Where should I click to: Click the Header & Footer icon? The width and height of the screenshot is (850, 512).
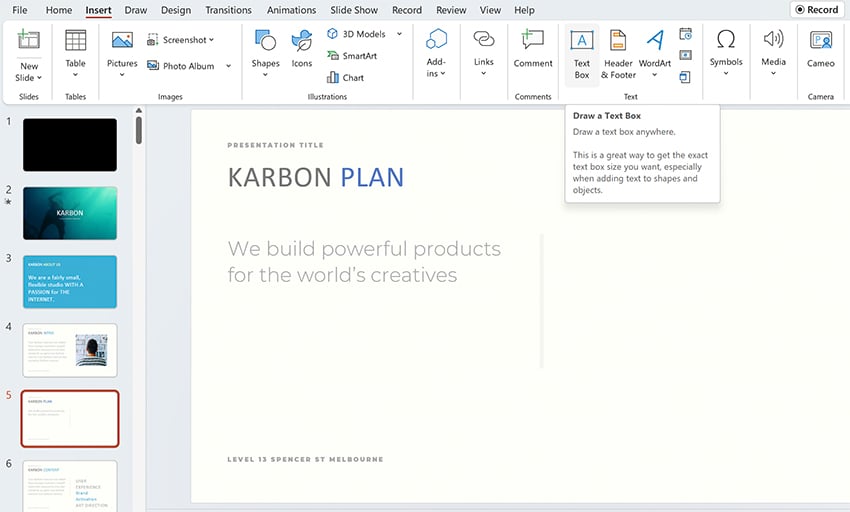click(x=618, y=42)
